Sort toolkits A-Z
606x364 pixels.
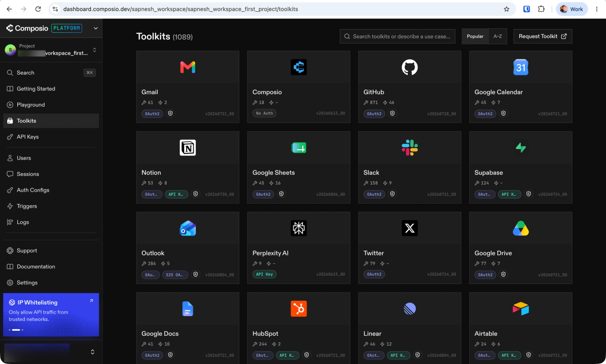click(x=498, y=37)
